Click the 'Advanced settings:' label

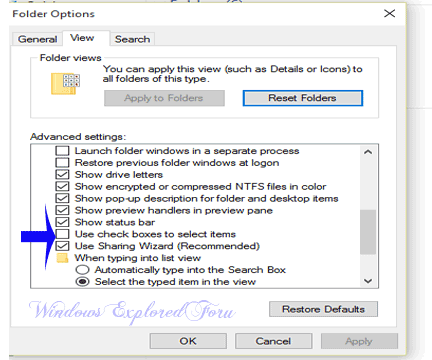pos(78,137)
